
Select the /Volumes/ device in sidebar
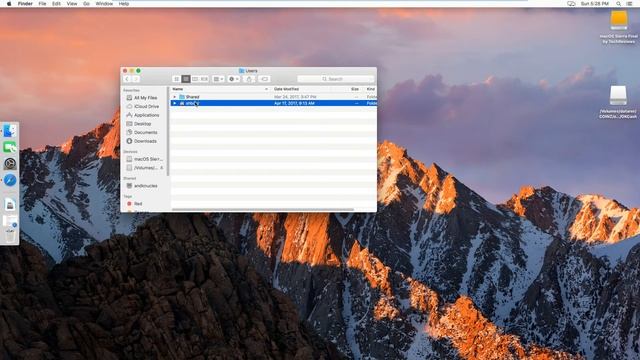click(141, 168)
